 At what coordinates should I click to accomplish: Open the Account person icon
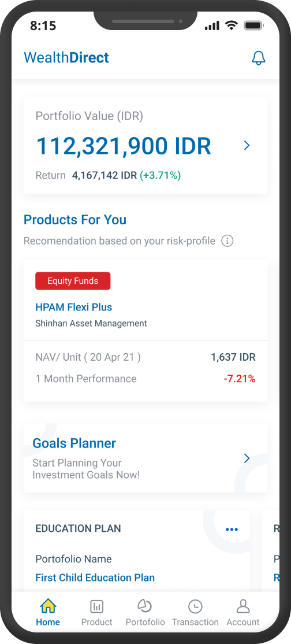tap(244, 606)
